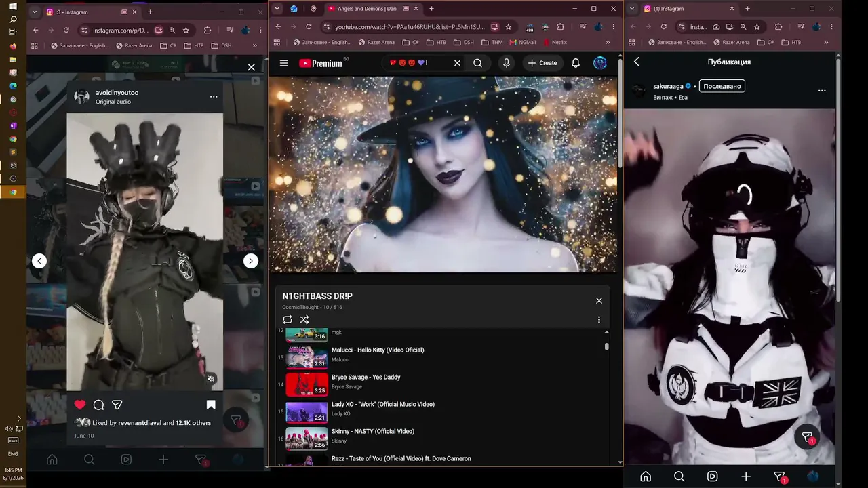This screenshot has width=868, height=488.
Task: Open Instagram Search in the right window
Action: point(679,476)
